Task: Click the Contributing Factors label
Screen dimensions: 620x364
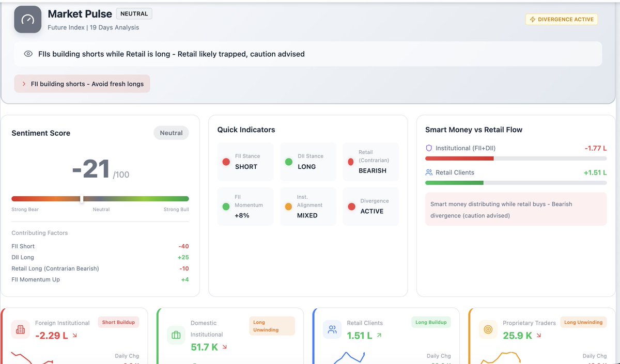Action: [x=40, y=233]
